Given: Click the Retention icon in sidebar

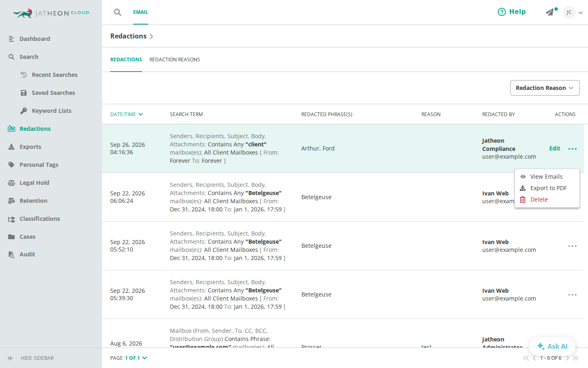Looking at the screenshot, I should 11,201.
